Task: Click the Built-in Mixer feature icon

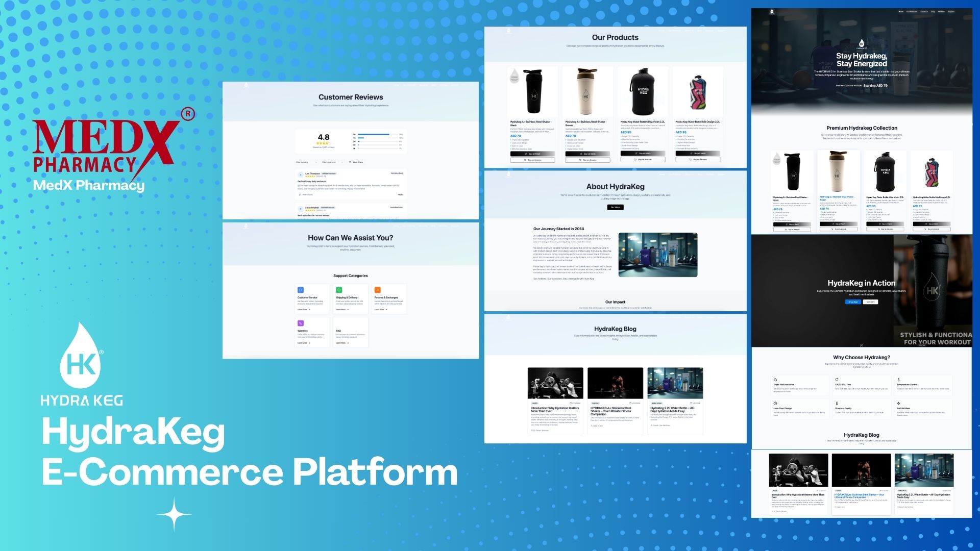Action: tap(898, 403)
